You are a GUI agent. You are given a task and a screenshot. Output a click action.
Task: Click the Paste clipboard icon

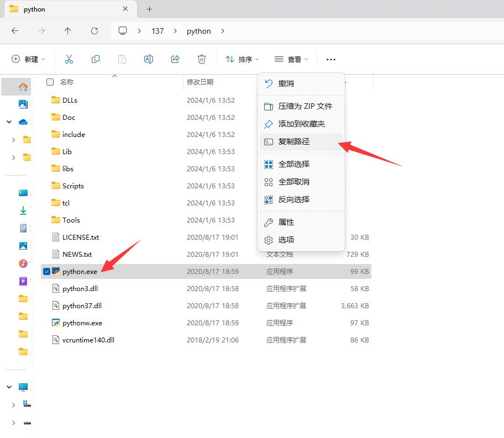point(122,59)
